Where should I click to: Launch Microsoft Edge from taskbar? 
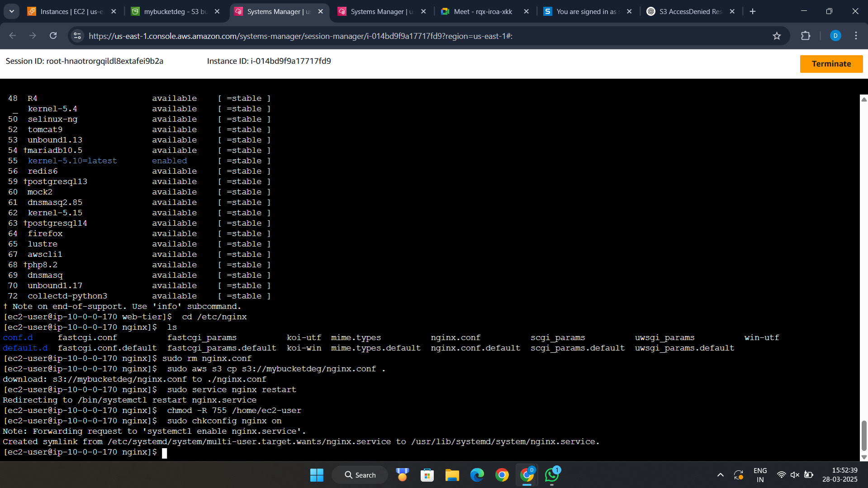click(x=477, y=475)
